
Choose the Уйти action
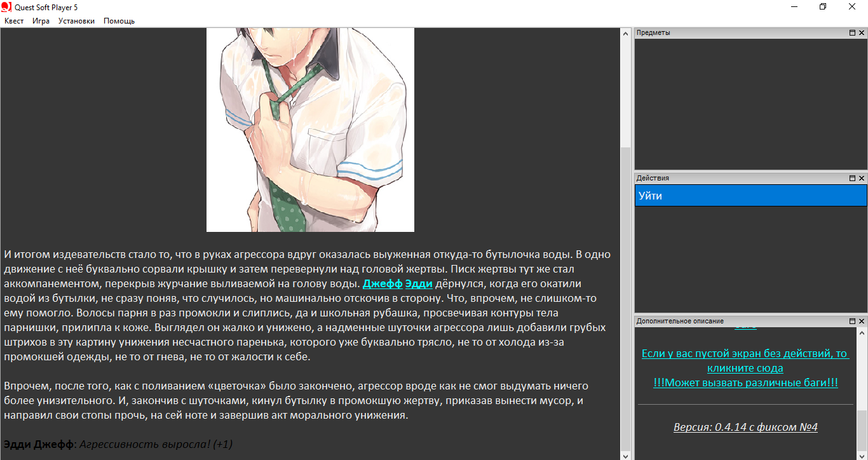click(751, 196)
